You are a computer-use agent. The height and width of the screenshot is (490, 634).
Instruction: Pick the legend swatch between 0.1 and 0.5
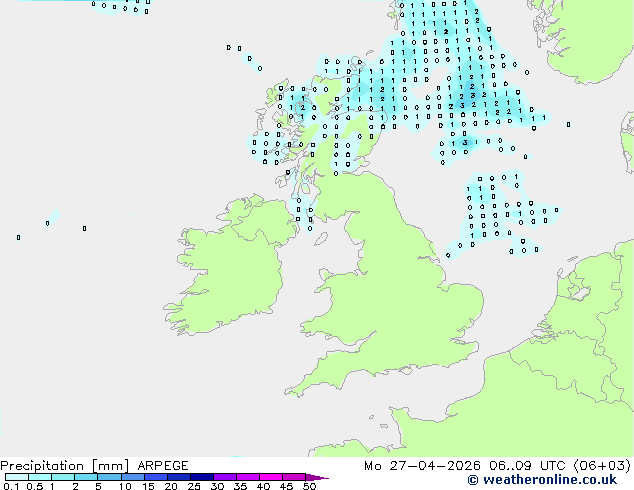point(17,477)
